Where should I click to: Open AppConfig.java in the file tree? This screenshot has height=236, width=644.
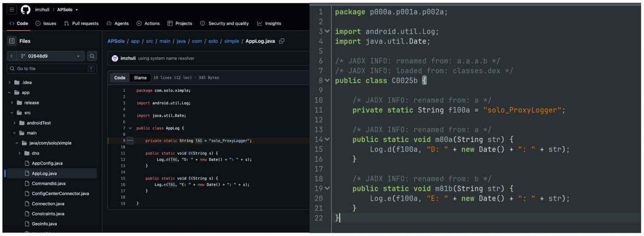(47, 163)
